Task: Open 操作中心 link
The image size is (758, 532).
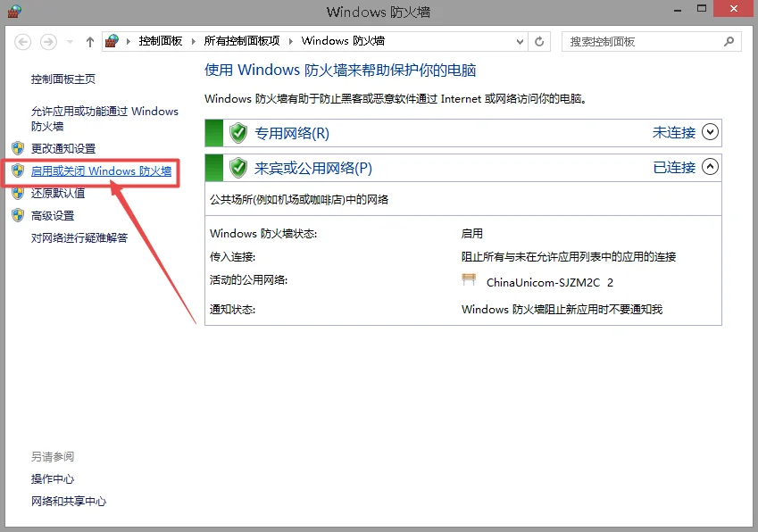Action: point(53,479)
